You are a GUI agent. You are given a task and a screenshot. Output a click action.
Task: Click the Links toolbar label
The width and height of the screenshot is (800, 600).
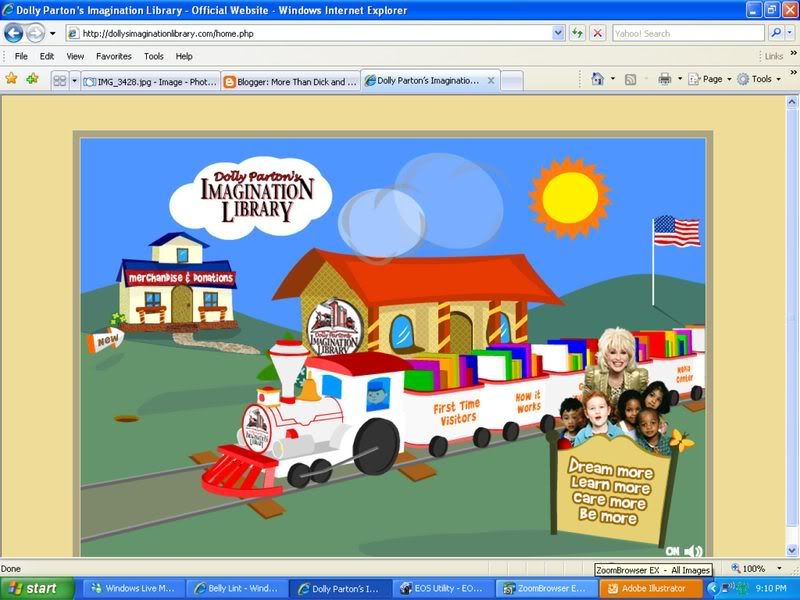coord(773,56)
